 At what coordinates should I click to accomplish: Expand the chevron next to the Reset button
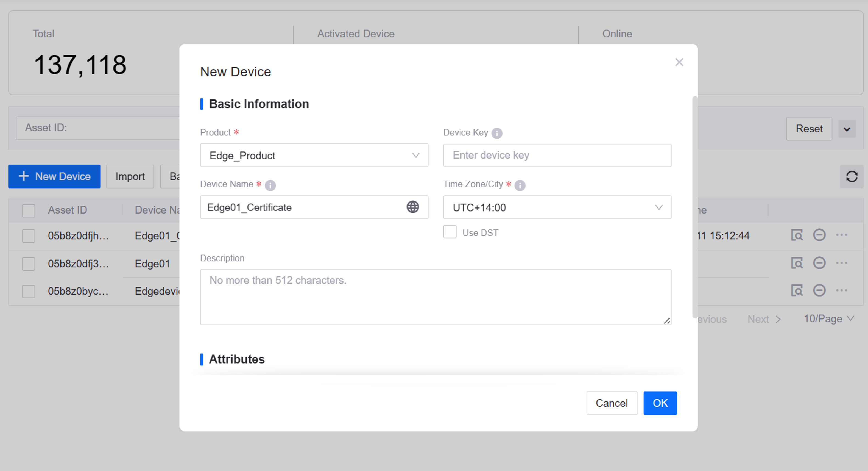[x=847, y=129]
